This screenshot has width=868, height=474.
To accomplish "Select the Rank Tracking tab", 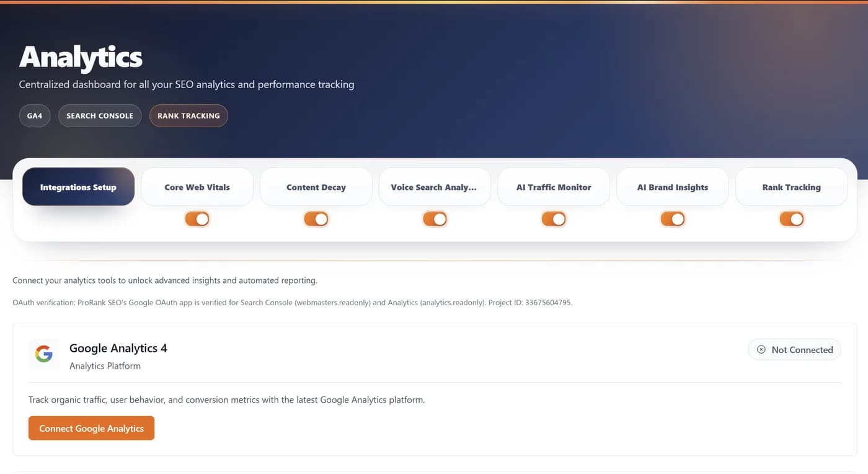I will (792, 187).
